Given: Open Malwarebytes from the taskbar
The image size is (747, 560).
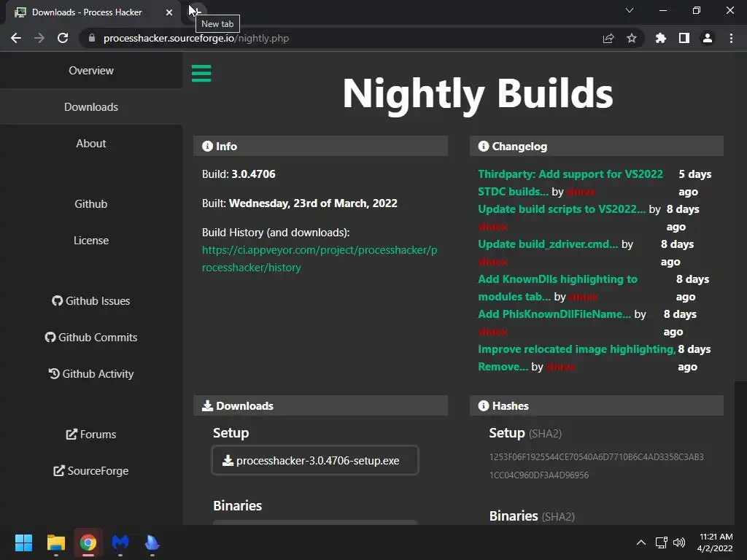Looking at the screenshot, I should (x=120, y=542).
